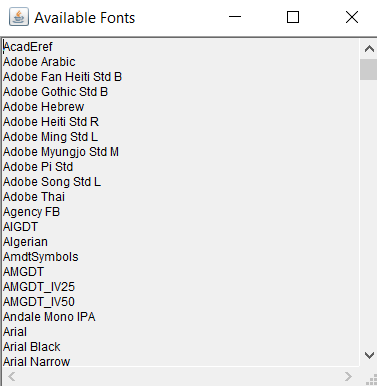Screen dimensions: 377x386
Task: Select Adobe Arabic in the font list
Action: tap(39, 62)
